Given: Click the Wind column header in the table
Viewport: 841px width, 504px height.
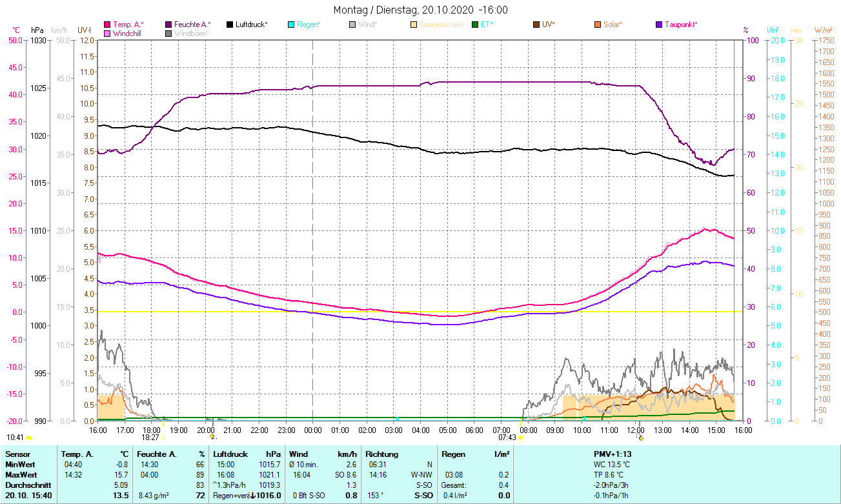Looking at the screenshot, I should [299, 454].
